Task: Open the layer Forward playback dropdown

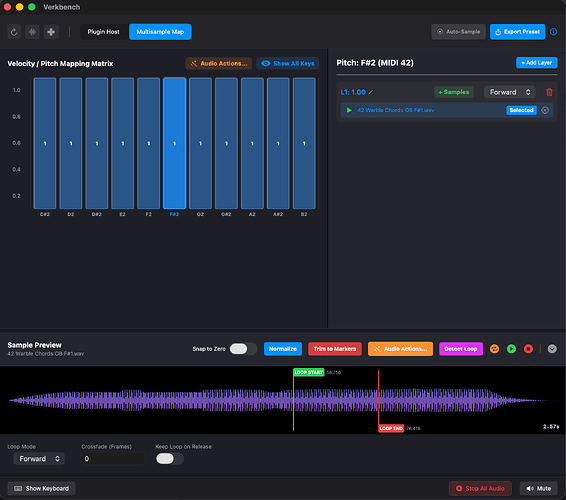Action: click(x=509, y=92)
